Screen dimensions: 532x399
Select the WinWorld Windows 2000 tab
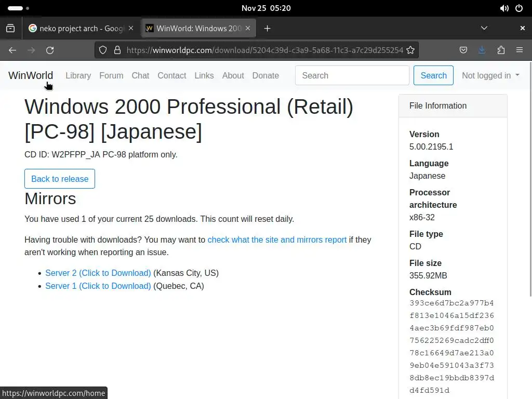tap(198, 28)
